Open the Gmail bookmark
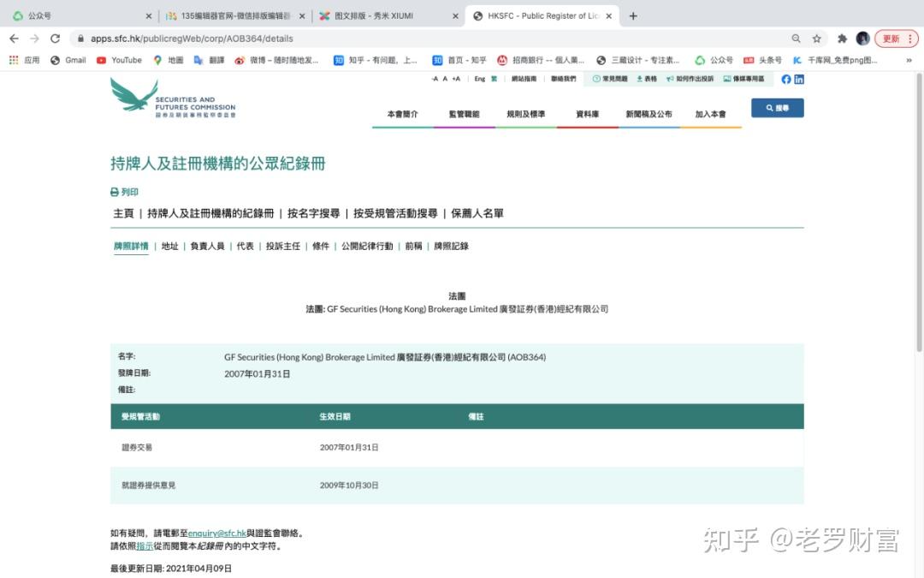The image size is (924, 578). (x=68, y=60)
